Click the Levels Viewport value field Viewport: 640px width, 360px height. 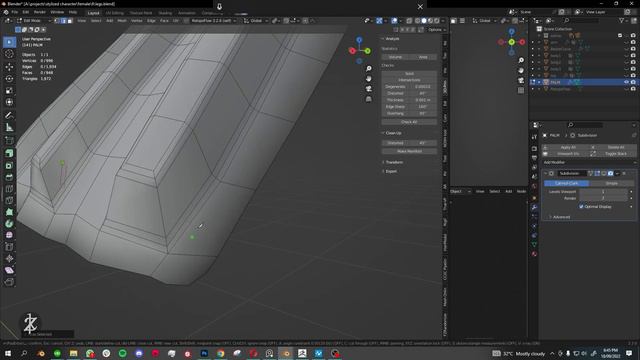[603, 192]
